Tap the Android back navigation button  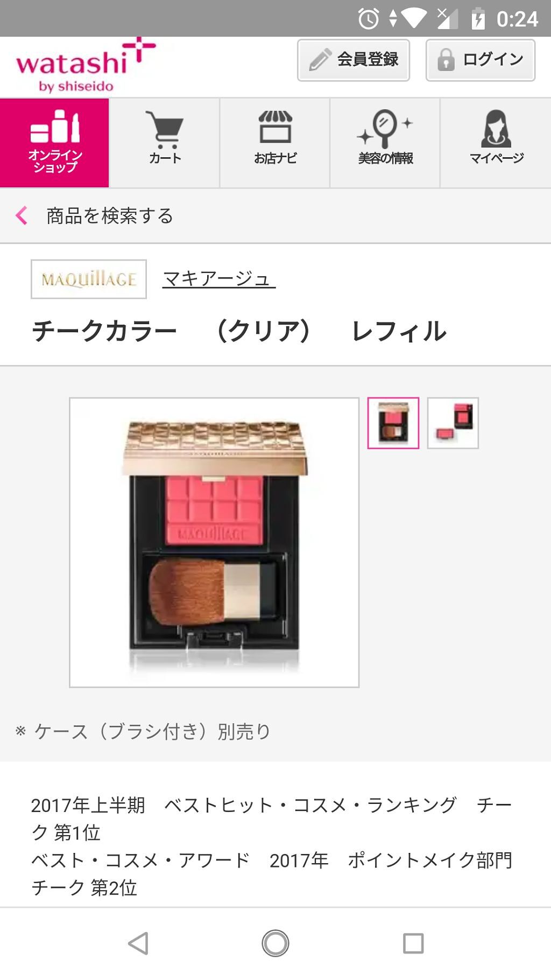[138, 943]
